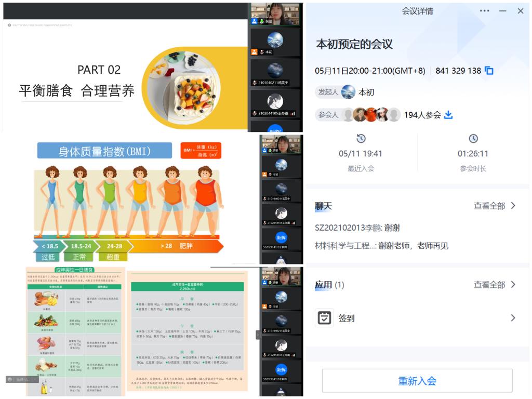532x399 pixels.
Task: Select the 应用 (1) section heading
Action: click(x=329, y=285)
